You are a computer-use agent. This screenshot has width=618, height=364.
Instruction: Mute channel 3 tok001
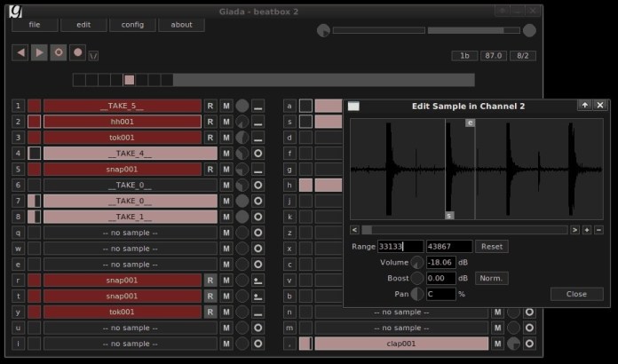coord(226,138)
